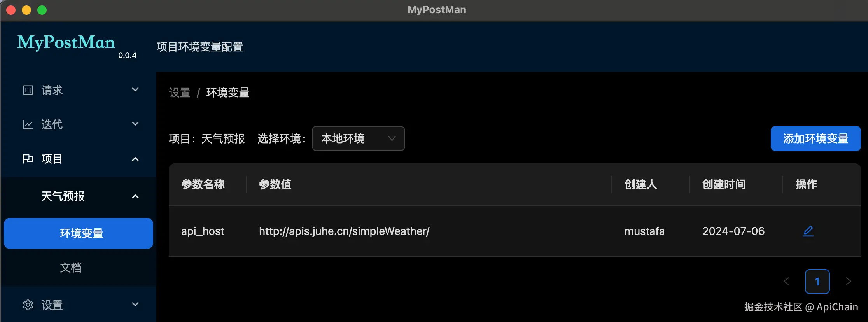Open the 本地环境 environment dropdown
This screenshot has height=322, width=868.
click(358, 138)
